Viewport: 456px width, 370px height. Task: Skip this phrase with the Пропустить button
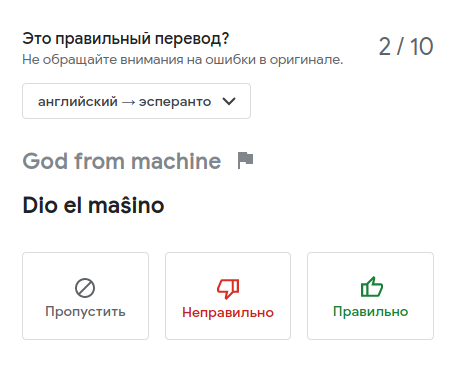click(85, 296)
